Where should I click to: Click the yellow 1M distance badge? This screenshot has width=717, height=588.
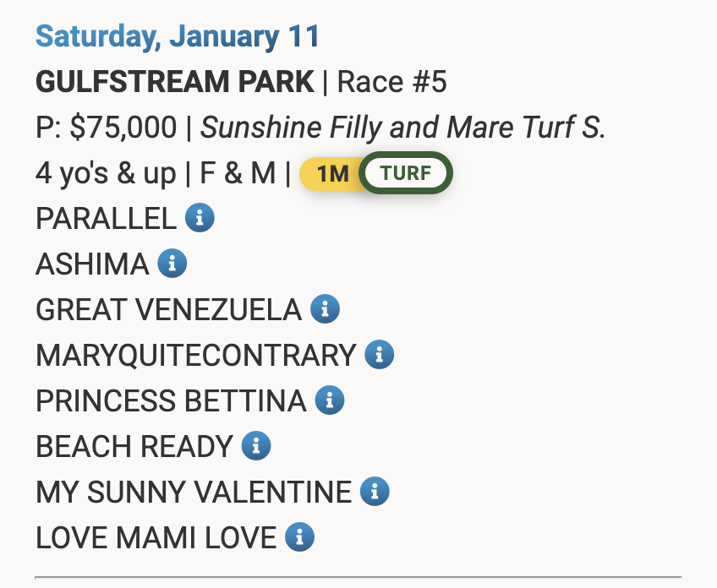[331, 174]
